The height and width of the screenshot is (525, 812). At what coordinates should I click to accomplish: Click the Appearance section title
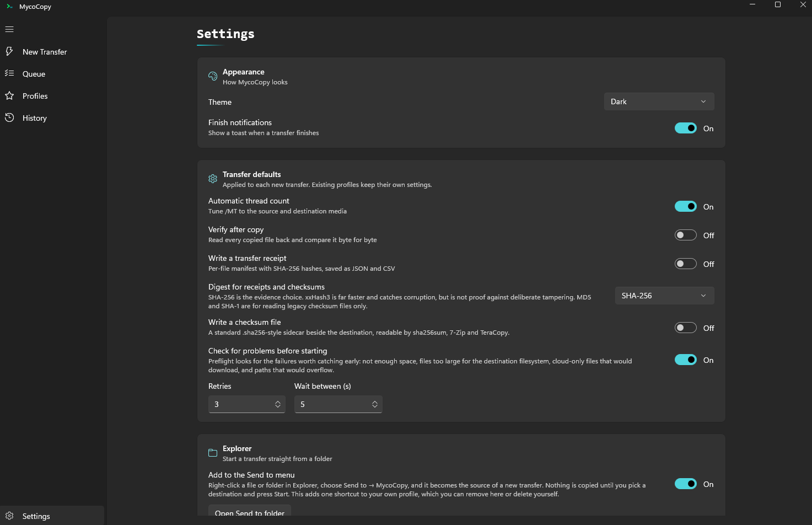(244, 72)
